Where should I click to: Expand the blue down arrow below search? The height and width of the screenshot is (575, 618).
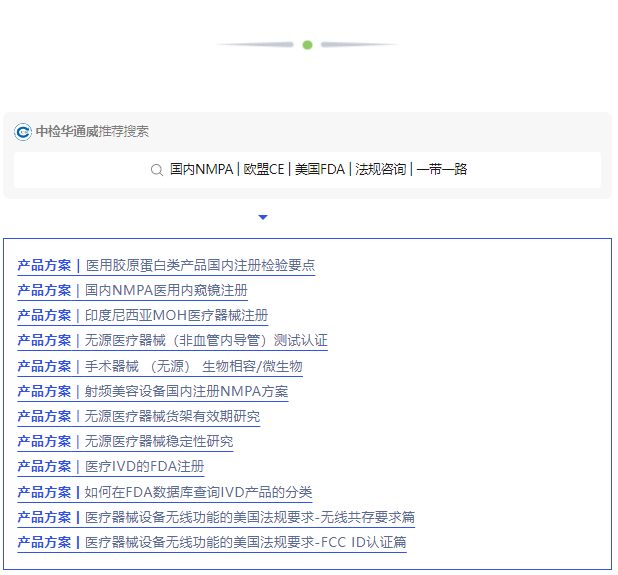pyautogui.click(x=263, y=217)
